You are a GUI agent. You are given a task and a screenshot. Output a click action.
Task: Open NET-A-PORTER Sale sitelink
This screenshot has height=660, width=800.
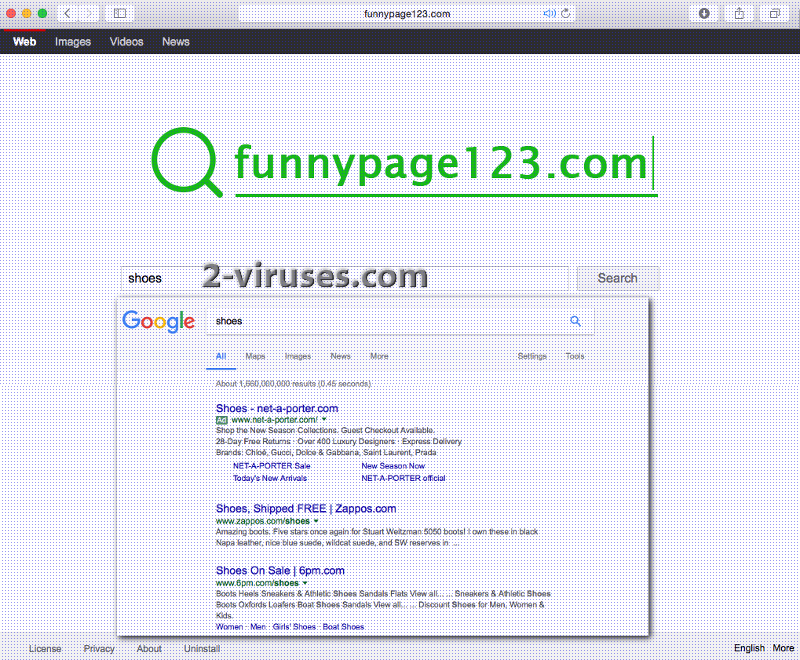[x=271, y=466]
